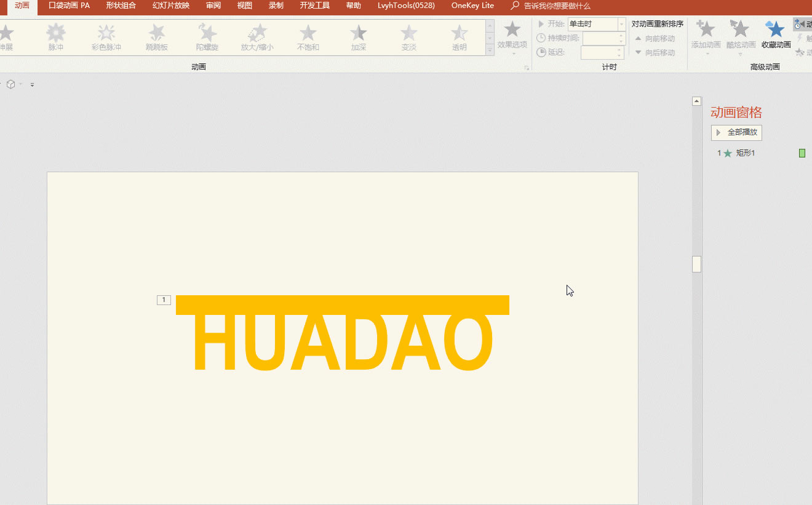This screenshot has width=812, height=505.
Task: Click the animation order tag 1 on slide
Action: 164,300
